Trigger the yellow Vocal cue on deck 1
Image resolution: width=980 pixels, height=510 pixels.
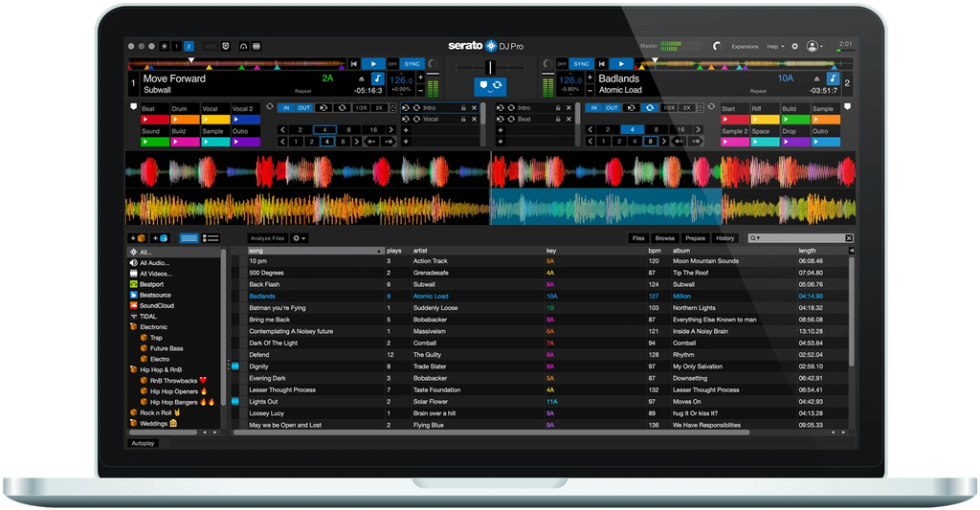[x=215, y=120]
